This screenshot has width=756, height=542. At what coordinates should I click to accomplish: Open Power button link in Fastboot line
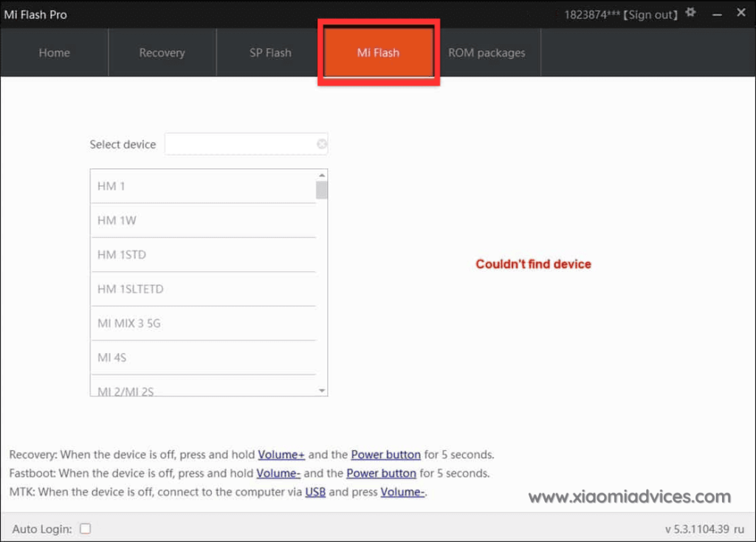tap(382, 473)
